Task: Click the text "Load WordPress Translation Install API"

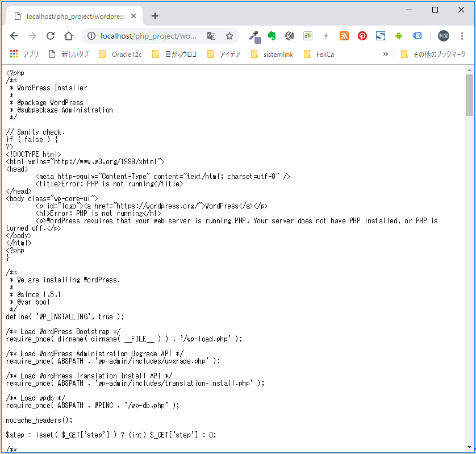Action: click(90, 376)
